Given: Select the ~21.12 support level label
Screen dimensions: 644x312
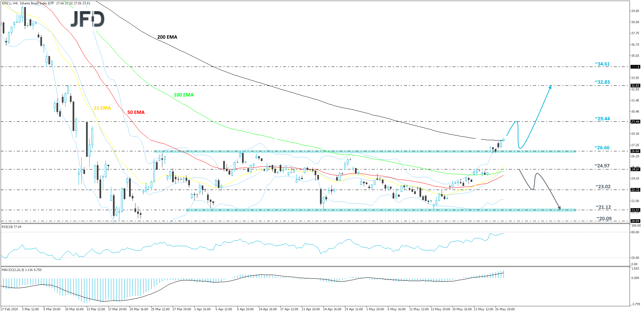Looking at the screenshot, I should pos(603,207).
